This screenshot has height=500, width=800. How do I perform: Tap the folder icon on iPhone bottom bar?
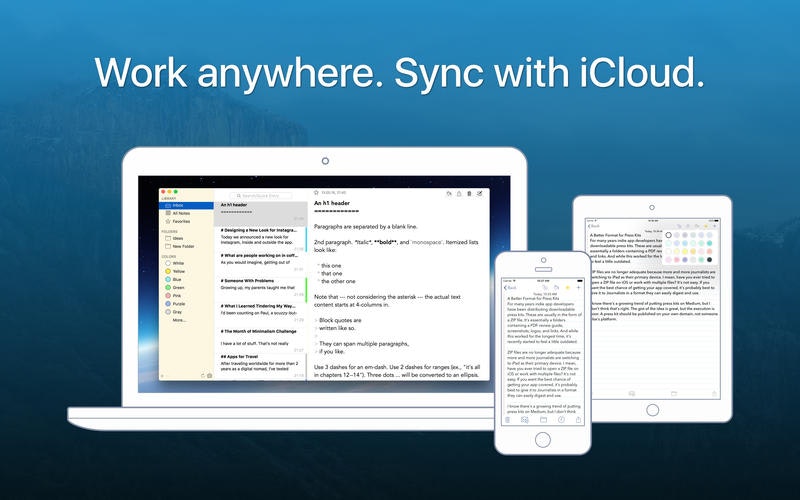tap(543, 420)
